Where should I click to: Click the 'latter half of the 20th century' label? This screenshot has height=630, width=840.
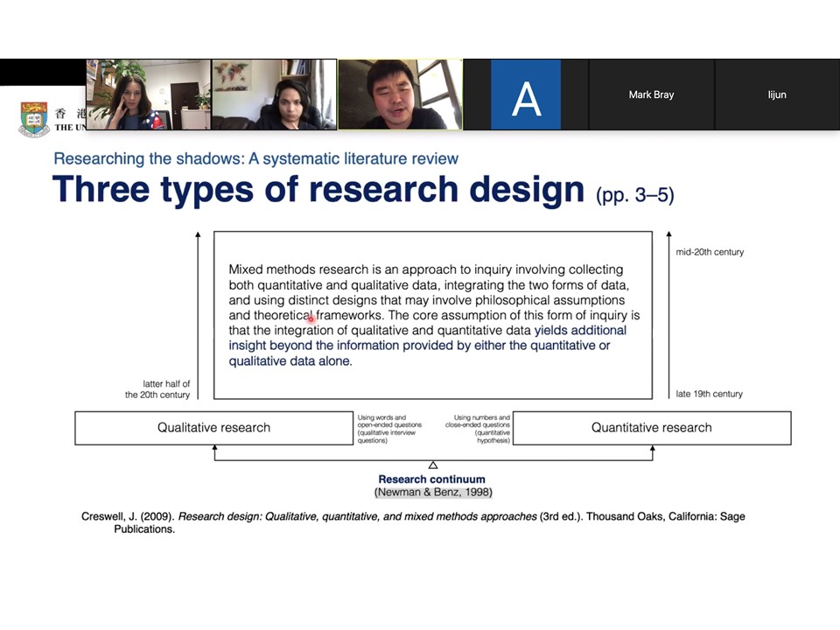click(157, 389)
